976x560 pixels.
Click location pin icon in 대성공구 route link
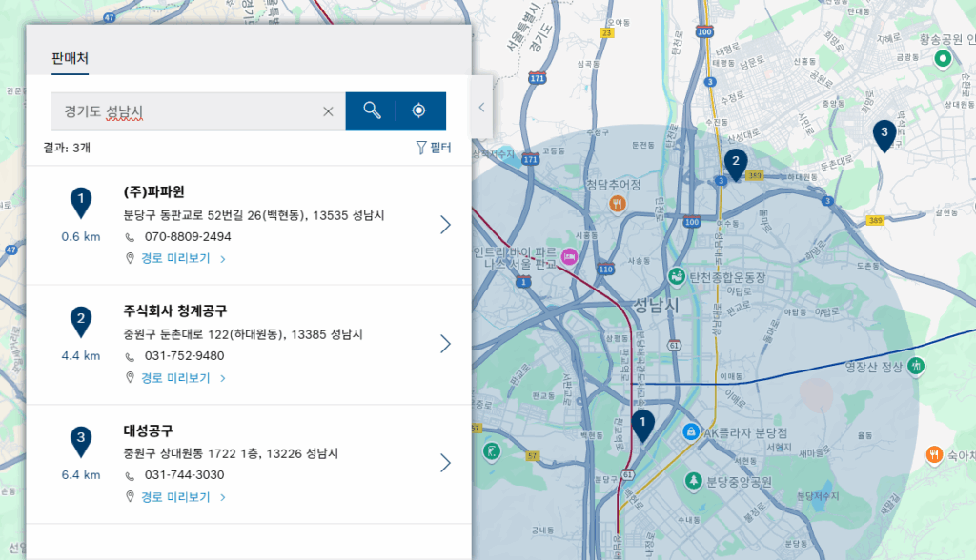point(130,496)
